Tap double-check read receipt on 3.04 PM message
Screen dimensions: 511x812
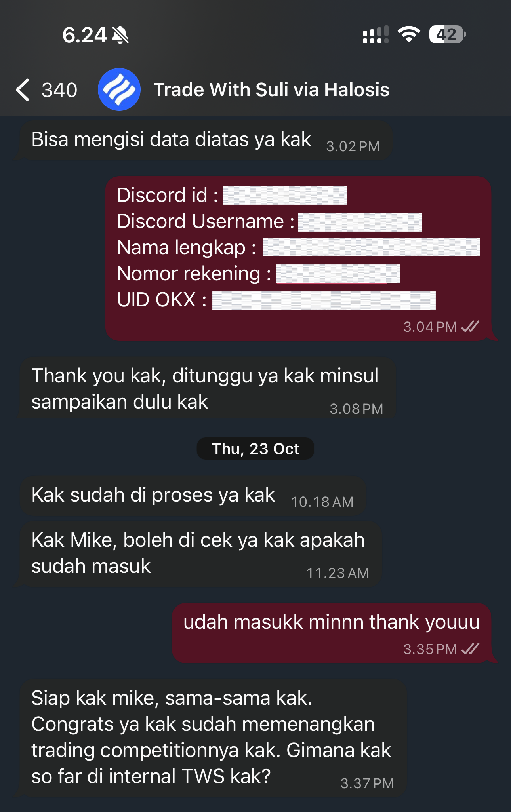coord(471,327)
